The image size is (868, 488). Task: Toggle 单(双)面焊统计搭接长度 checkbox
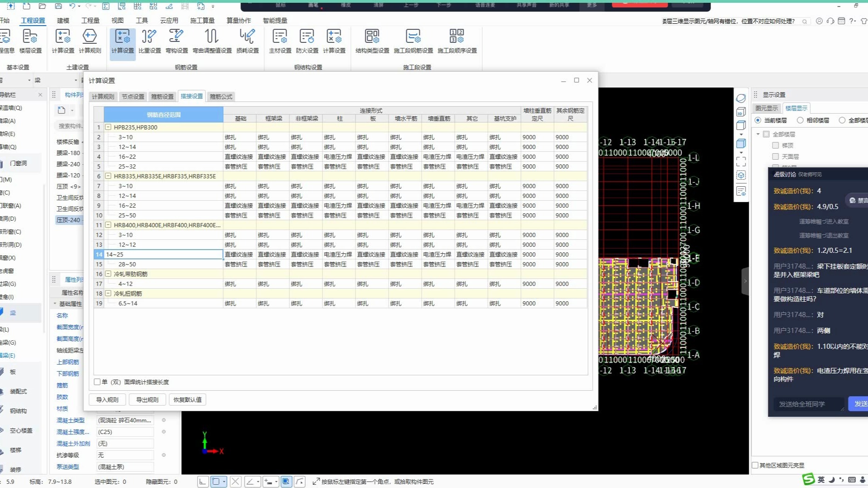click(97, 382)
